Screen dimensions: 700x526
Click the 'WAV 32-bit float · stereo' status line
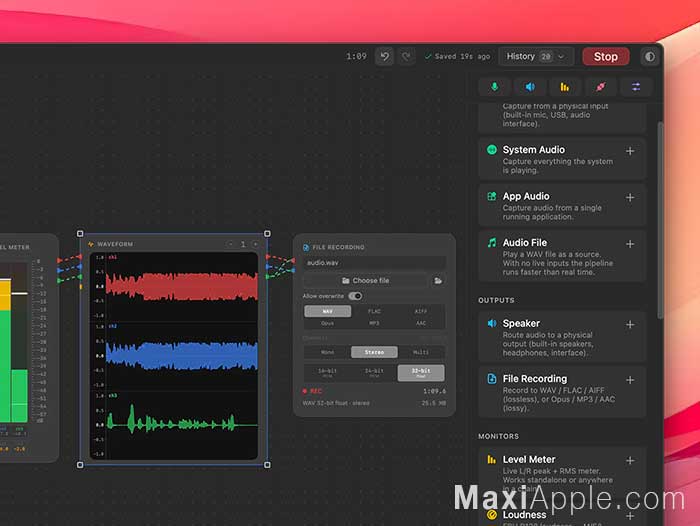[x=336, y=403]
